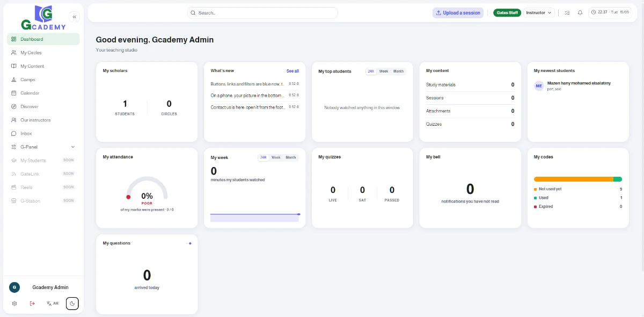Click the Gcademy logo

pos(43,18)
